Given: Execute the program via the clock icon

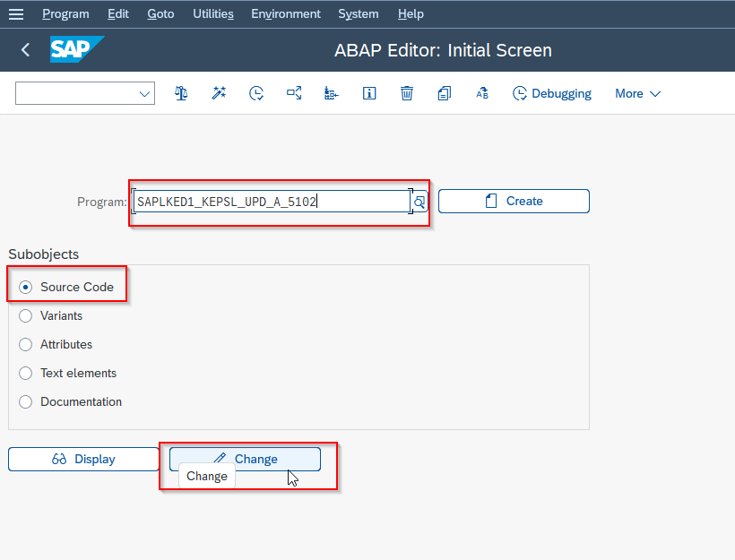Looking at the screenshot, I should pyautogui.click(x=256, y=93).
